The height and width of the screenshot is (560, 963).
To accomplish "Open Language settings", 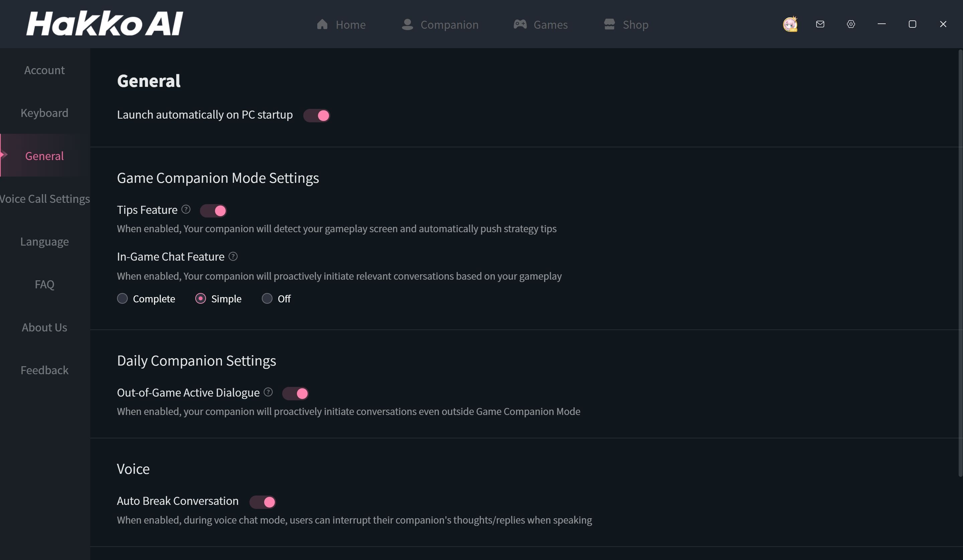I will (45, 242).
